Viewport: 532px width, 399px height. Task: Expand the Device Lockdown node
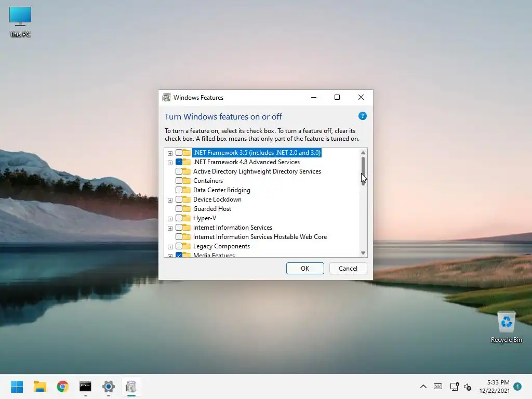(x=170, y=200)
